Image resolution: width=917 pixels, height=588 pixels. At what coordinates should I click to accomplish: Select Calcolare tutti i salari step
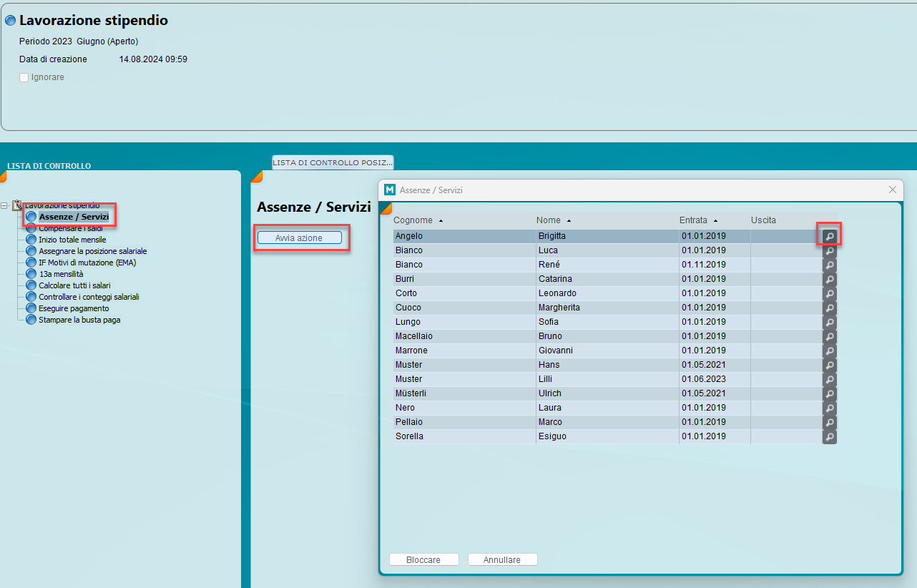(74, 285)
